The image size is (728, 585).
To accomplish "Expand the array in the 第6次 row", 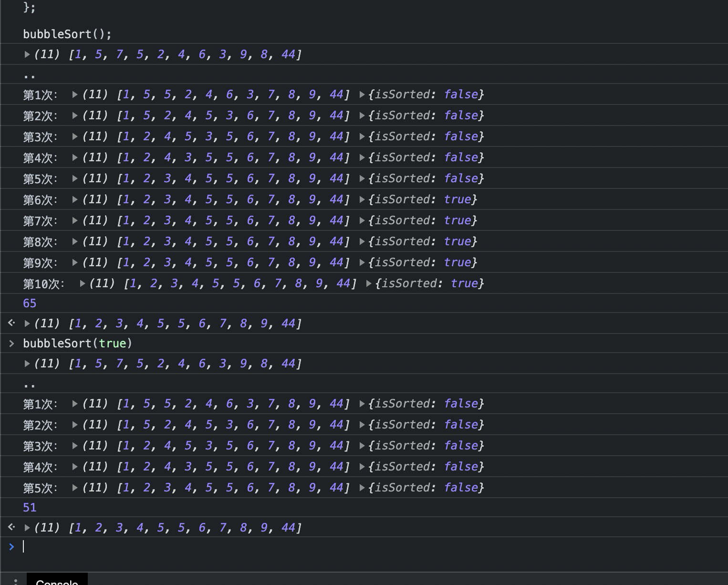I will 75,199.
